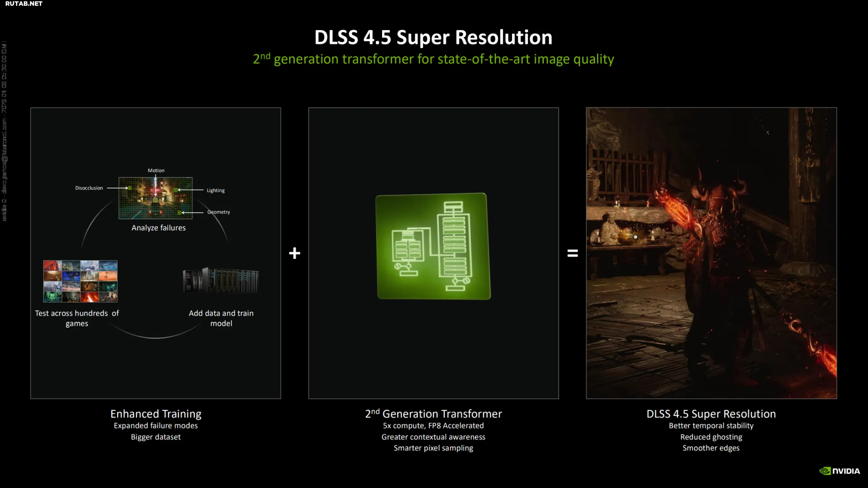Click the NVIDIA logo in the corner
868x488 pixels.
click(839, 471)
